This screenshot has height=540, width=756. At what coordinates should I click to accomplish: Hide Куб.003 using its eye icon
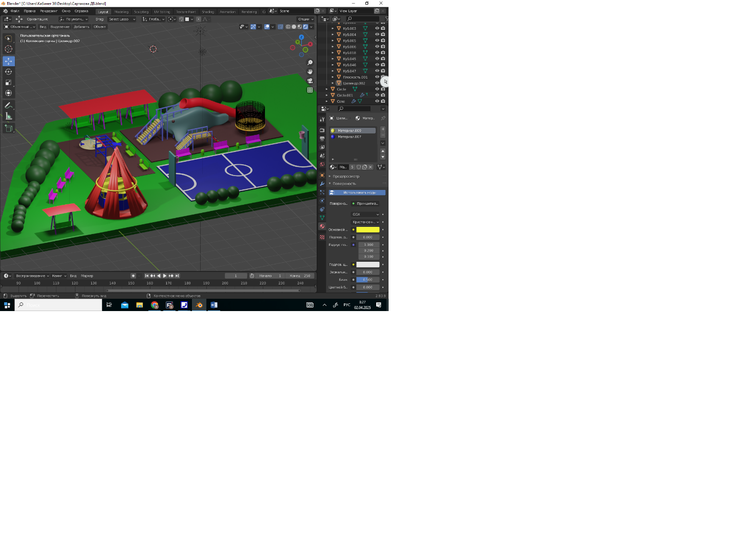[377, 29]
